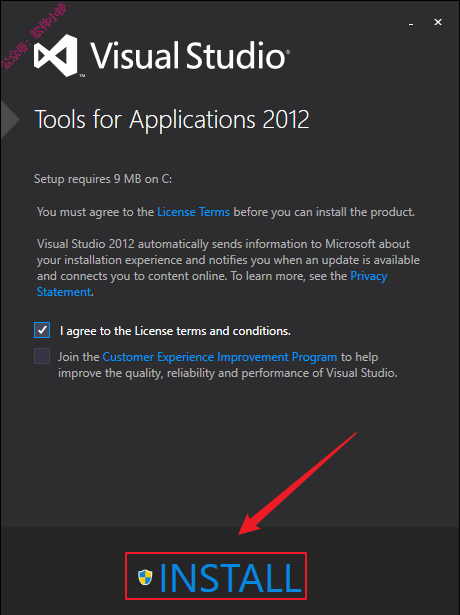
Task: Click the paragraph about sending information to Microsoft
Action: [228, 268]
